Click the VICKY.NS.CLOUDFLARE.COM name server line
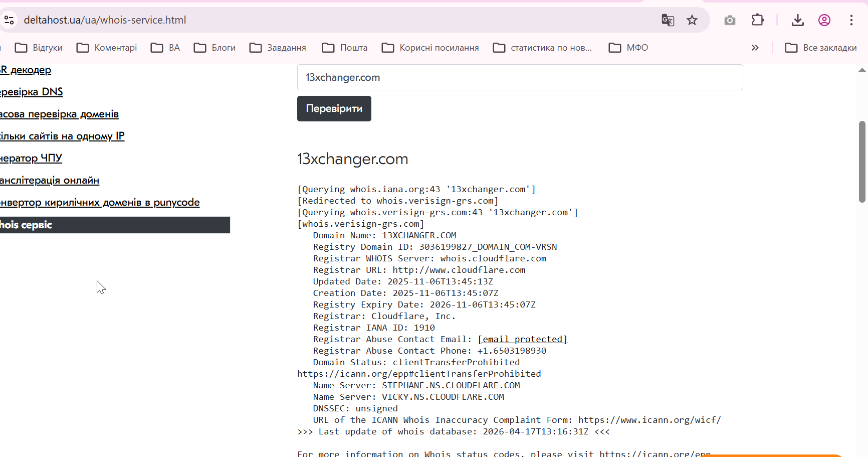The height and width of the screenshot is (457, 868). (x=408, y=397)
